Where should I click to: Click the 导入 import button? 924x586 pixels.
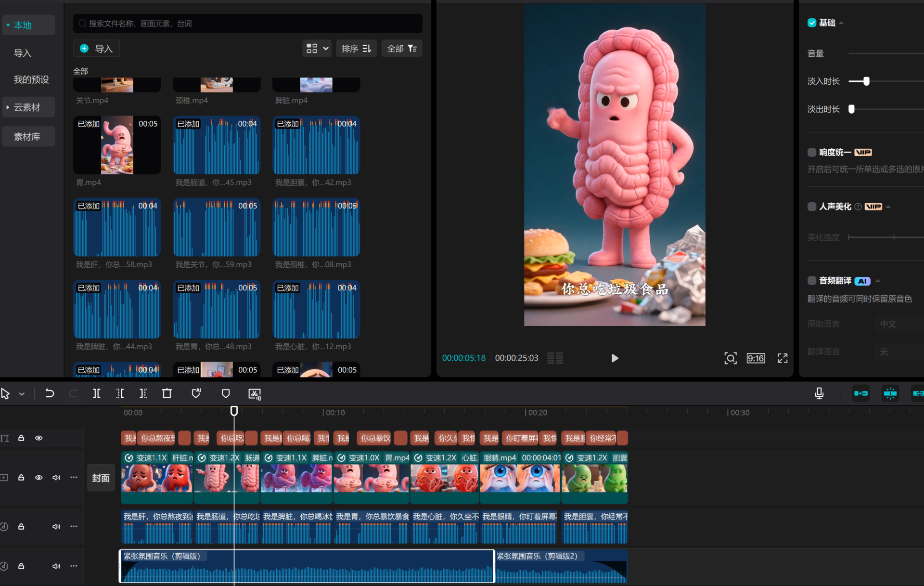point(97,49)
